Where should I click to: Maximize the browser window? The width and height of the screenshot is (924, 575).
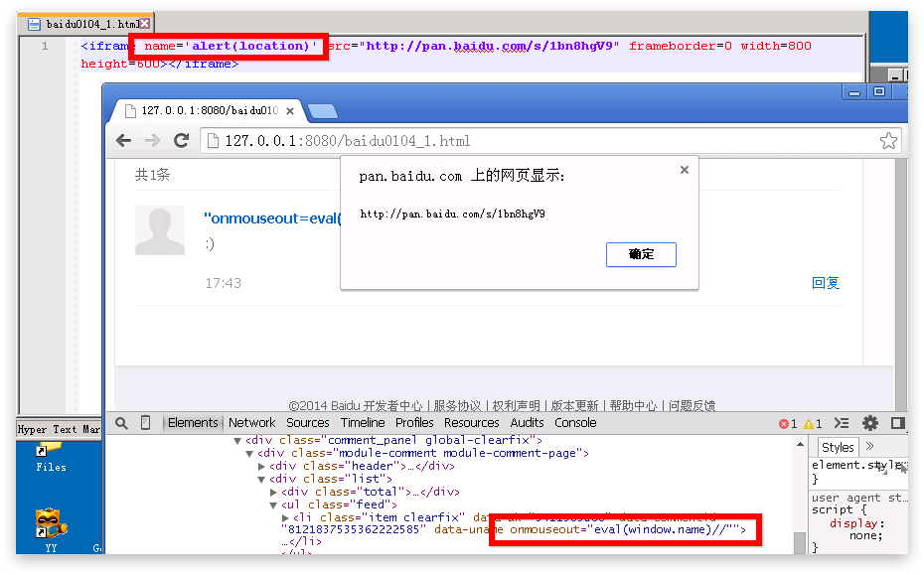click(879, 92)
